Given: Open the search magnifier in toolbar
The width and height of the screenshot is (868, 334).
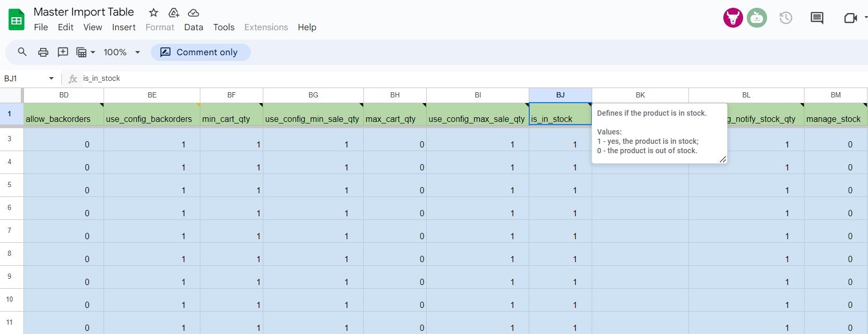Looking at the screenshot, I should [x=22, y=52].
